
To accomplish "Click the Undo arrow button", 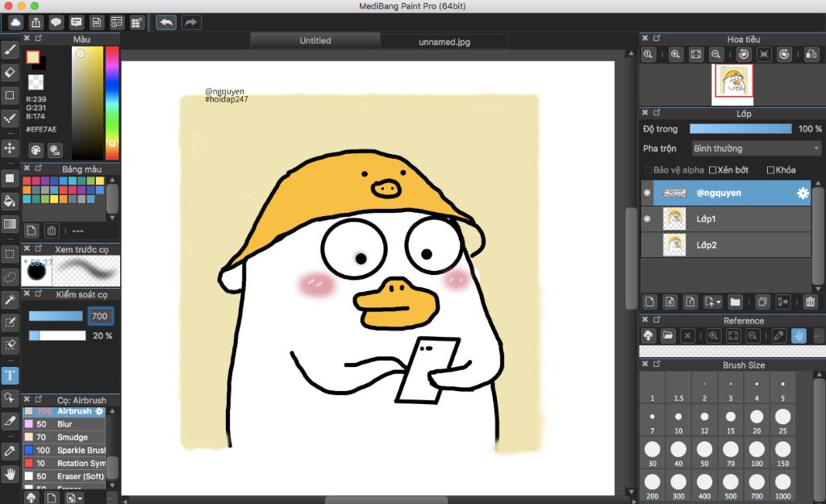I will (x=166, y=23).
